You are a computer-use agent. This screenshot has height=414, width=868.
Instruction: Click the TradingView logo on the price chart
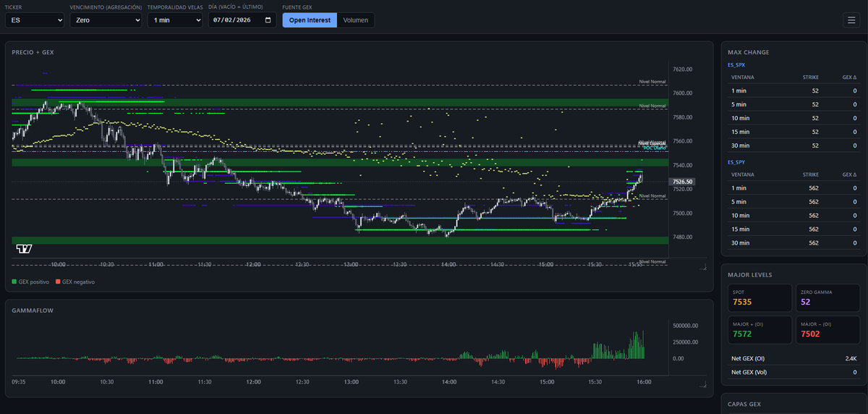pos(24,249)
